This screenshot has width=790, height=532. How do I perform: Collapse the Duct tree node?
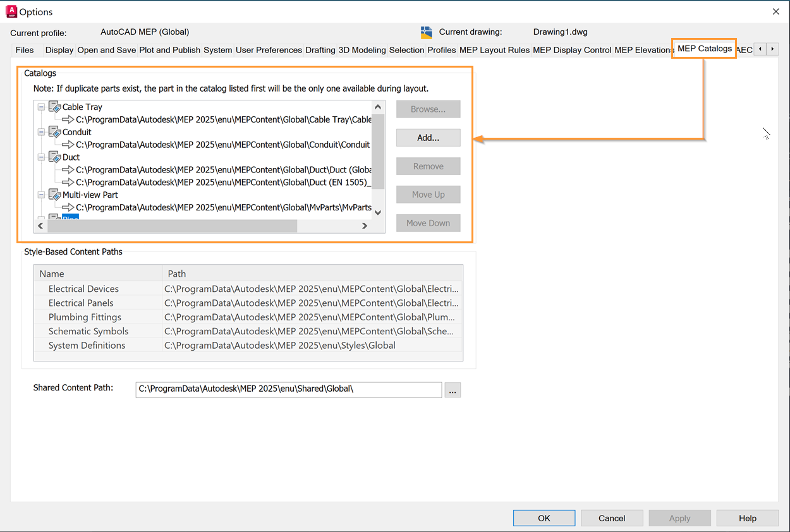[x=41, y=157]
